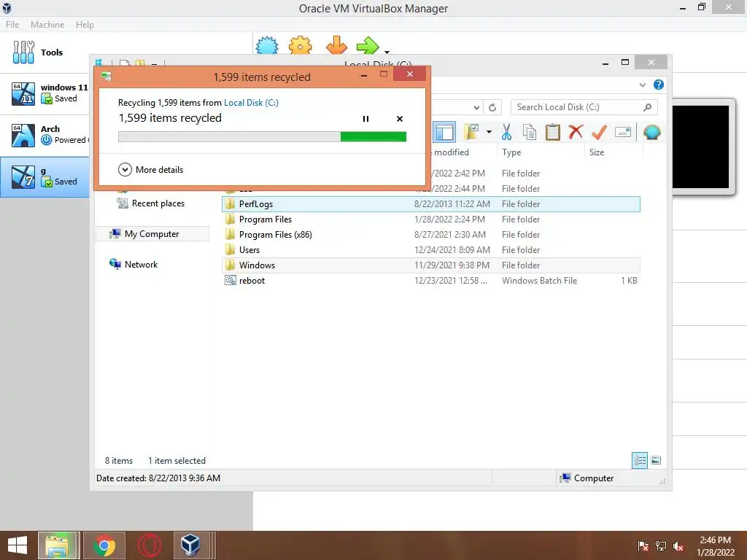This screenshot has height=560, width=747.
Task: Pause the recycling operation
Action: [365, 119]
